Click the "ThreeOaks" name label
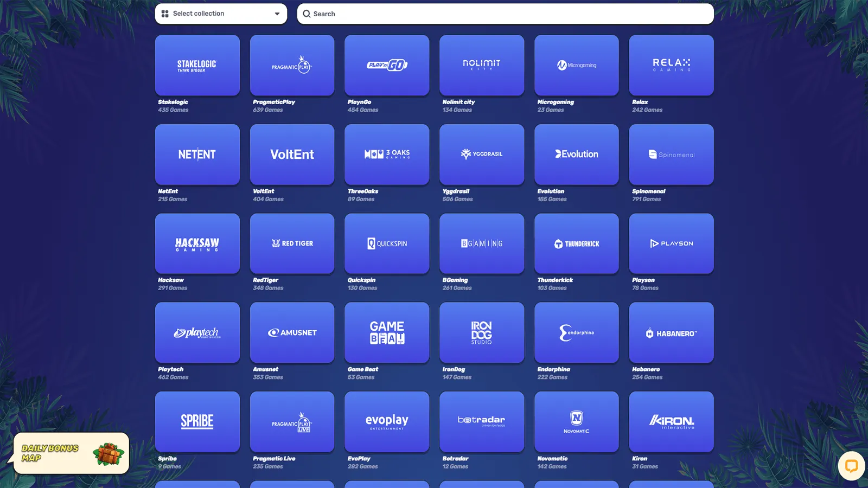This screenshot has width=868, height=488. coord(363,191)
